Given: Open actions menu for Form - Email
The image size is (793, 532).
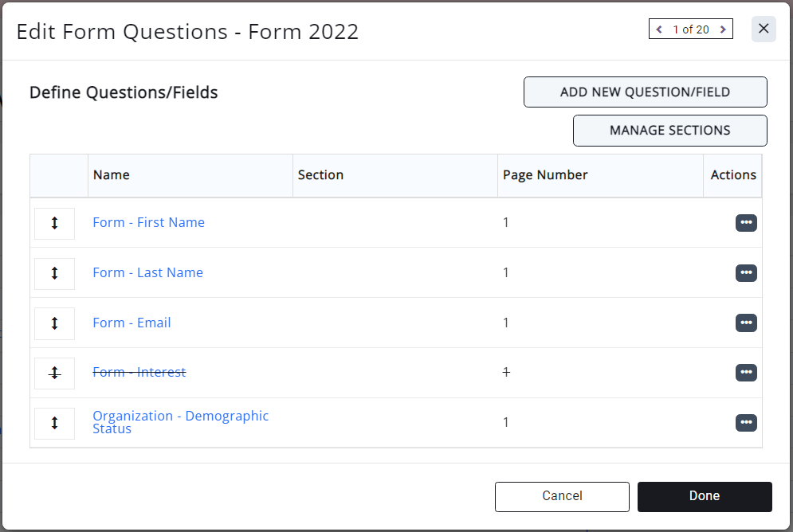Looking at the screenshot, I should [746, 323].
